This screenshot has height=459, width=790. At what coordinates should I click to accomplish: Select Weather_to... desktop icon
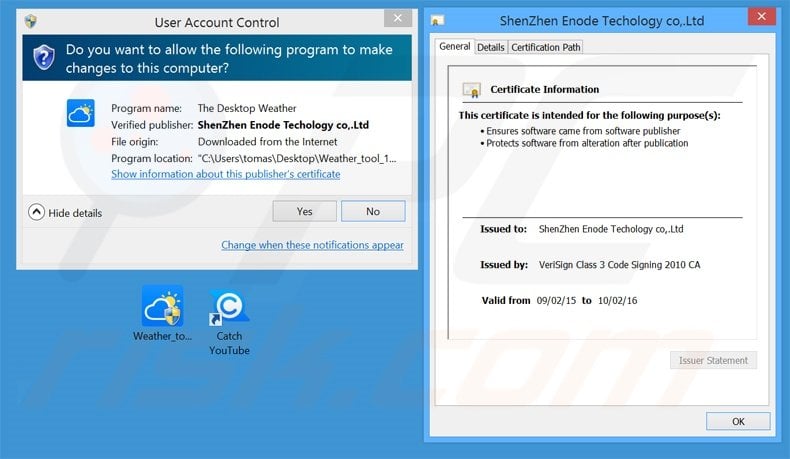(162, 313)
